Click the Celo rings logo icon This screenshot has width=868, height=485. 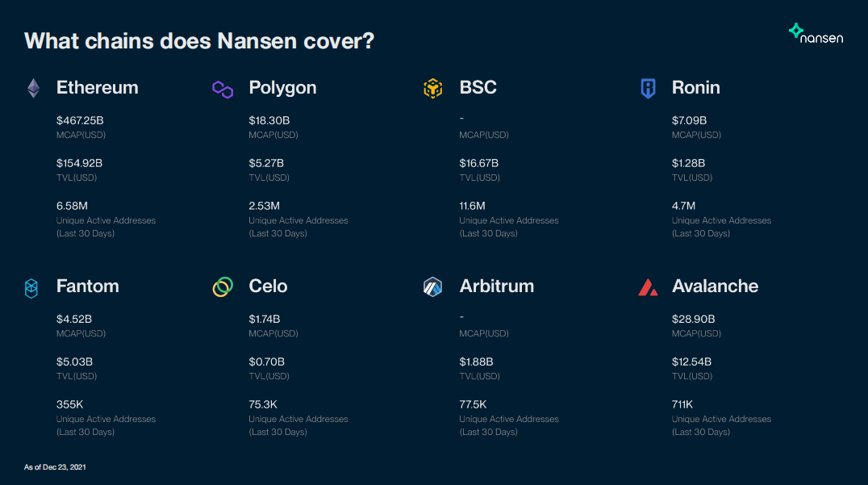coord(223,286)
